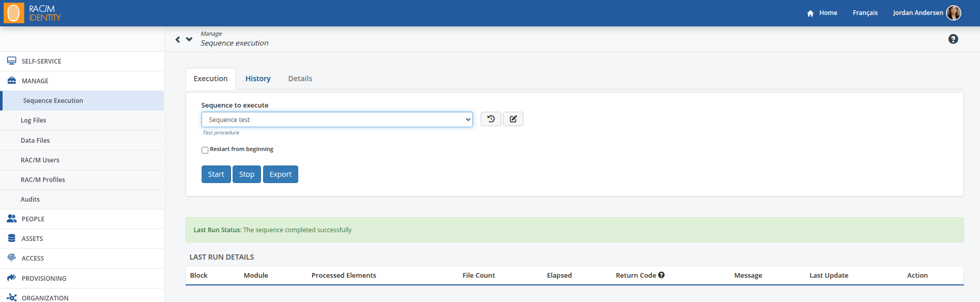
Task: Click the back chevron arrow
Action: coord(178,39)
